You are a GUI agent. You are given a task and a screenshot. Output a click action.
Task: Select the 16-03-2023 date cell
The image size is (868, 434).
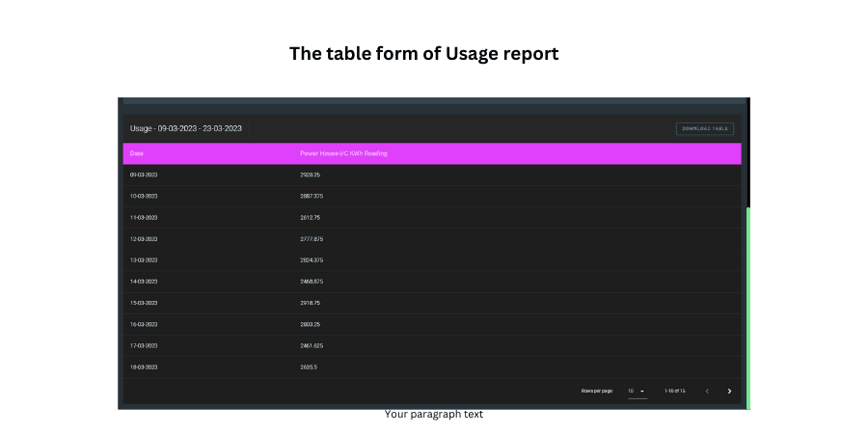point(144,324)
